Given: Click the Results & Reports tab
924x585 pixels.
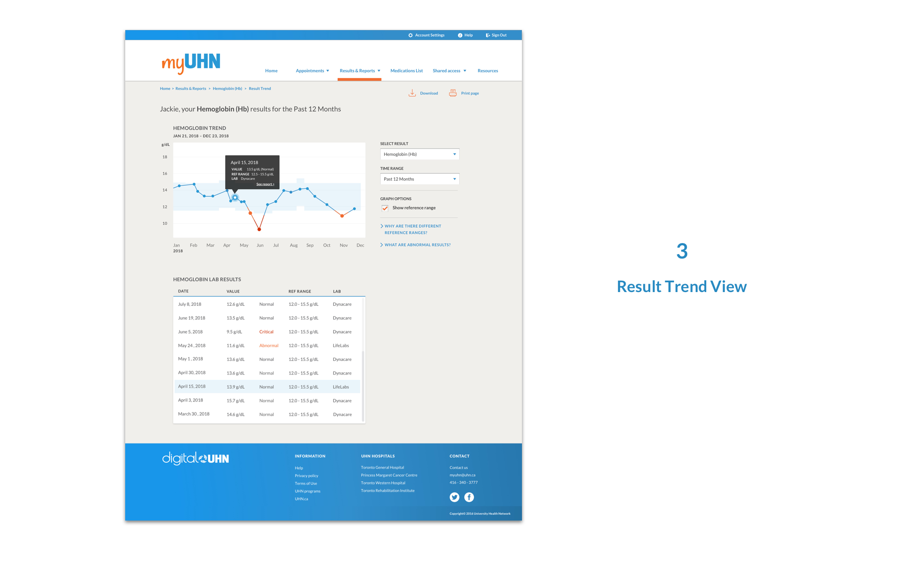Looking at the screenshot, I should [x=358, y=70].
